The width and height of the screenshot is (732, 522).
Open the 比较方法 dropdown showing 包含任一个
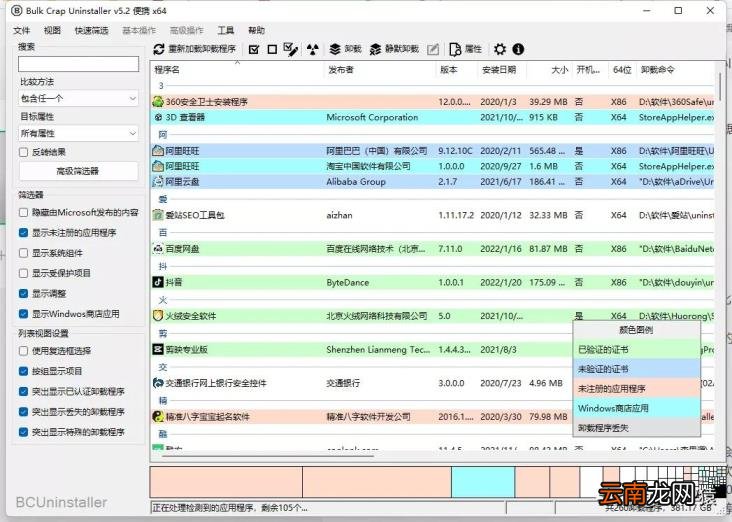[78, 99]
